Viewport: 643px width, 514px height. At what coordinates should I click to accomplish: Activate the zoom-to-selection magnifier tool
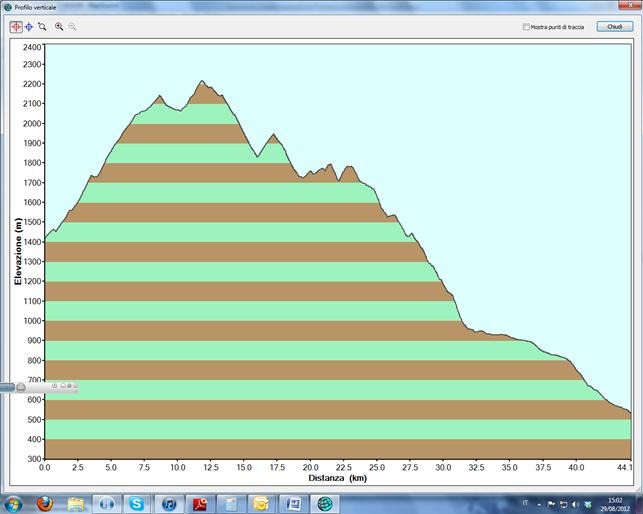[42, 27]
